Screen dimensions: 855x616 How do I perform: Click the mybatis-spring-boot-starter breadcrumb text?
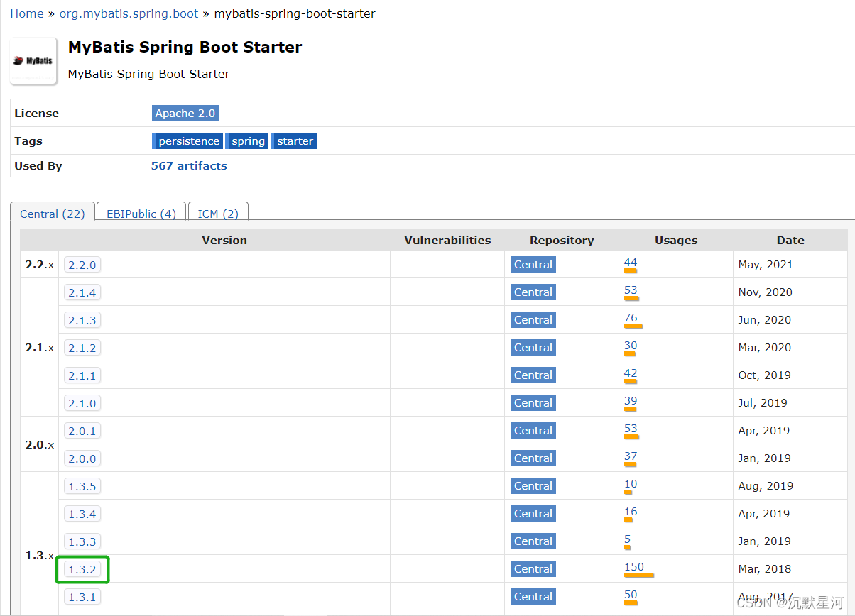coord(295,13)
